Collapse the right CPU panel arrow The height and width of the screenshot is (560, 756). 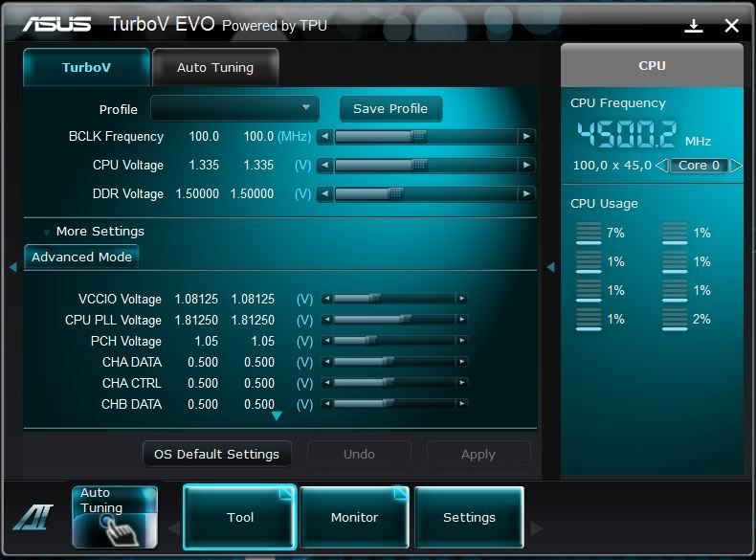(550, 267)
